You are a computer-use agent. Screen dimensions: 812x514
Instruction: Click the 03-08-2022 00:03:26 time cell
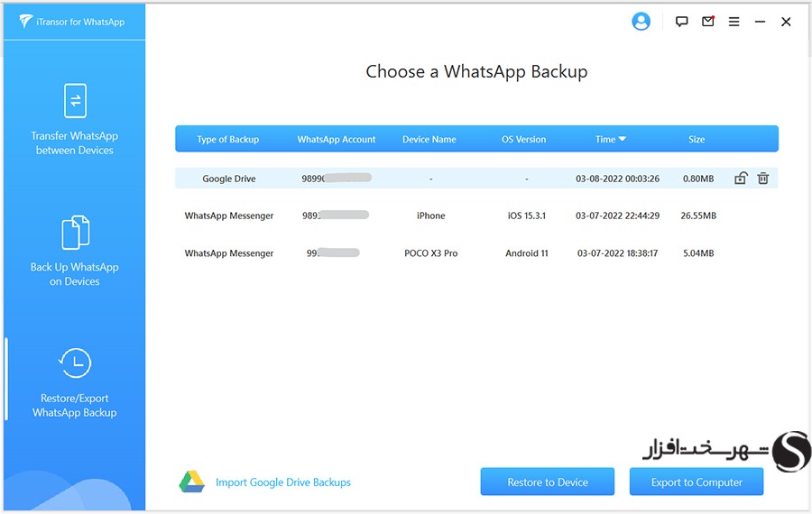(617, 179)
